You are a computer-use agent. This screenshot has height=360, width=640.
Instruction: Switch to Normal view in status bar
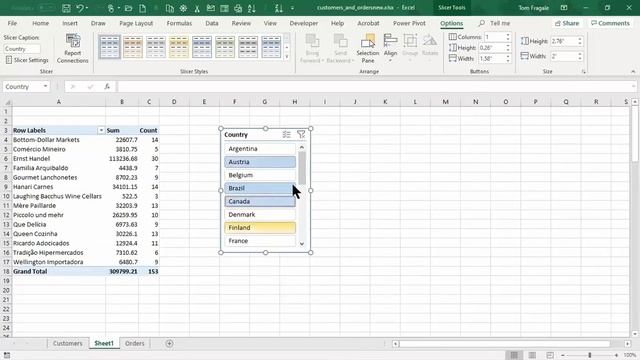pyautogui.click(x=514, y=355)
